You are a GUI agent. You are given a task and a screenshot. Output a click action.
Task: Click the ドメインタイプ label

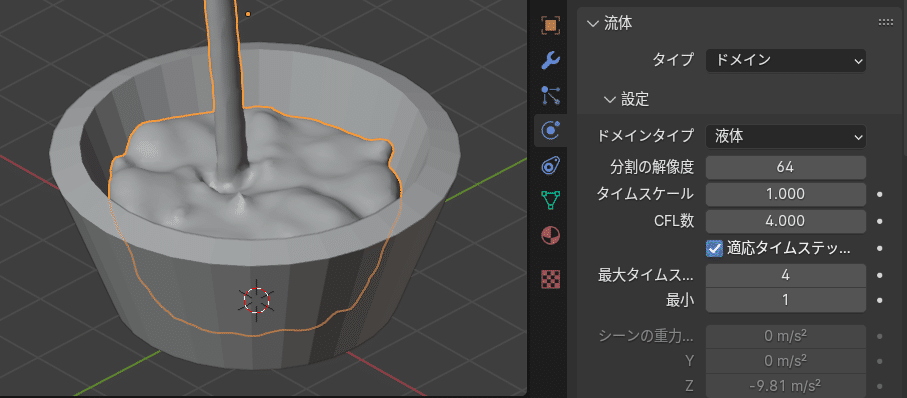[646, 137]
